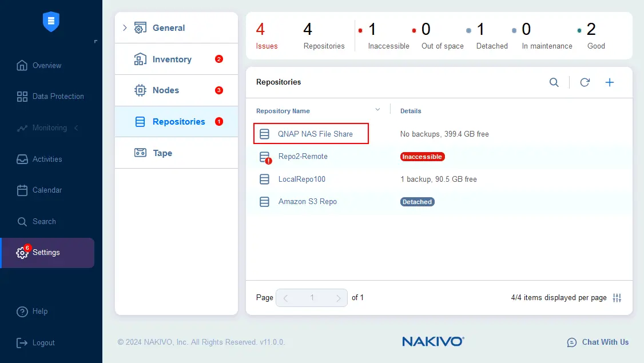Add a new repository with plus icon
The width and height of the screenshot is (644, 363).
610,82
